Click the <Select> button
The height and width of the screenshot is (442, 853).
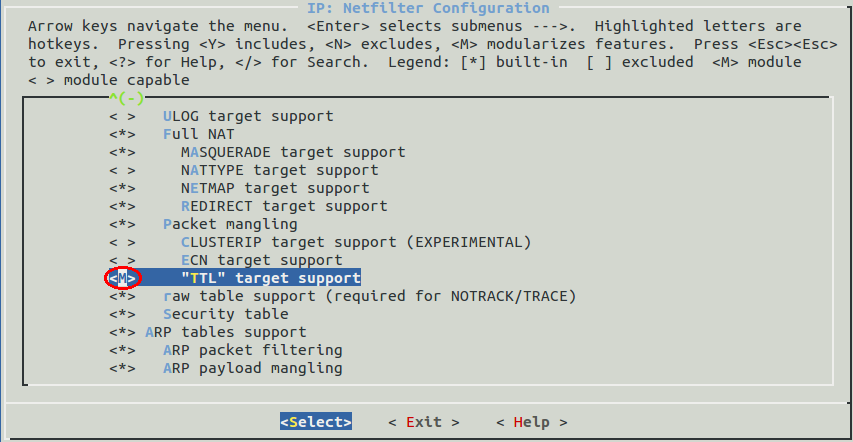[x=316, y=422]
